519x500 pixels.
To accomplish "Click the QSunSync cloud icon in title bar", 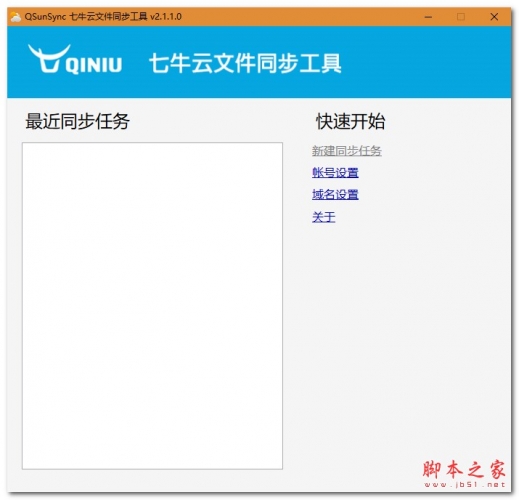I will [x=15, y=17].
